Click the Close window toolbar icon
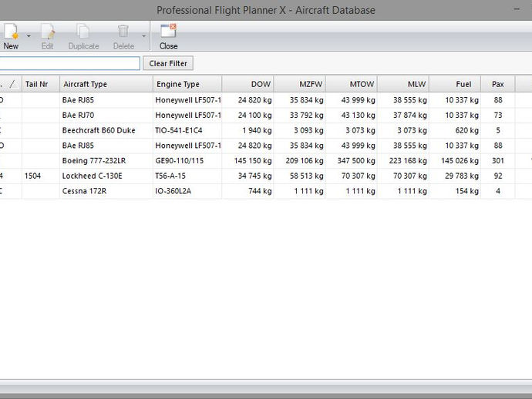 pos(168,31)
